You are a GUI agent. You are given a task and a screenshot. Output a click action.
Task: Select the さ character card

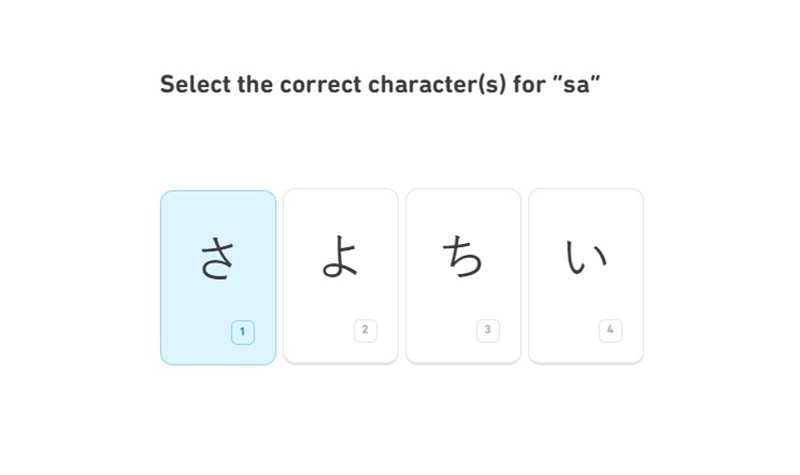pos(218,278)
